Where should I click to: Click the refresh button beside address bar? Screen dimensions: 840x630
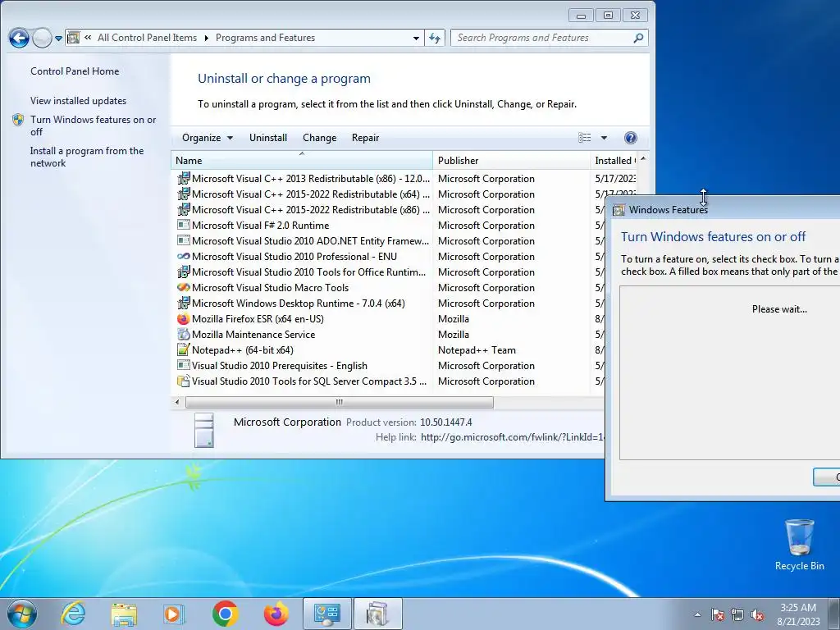click(435, 38)
